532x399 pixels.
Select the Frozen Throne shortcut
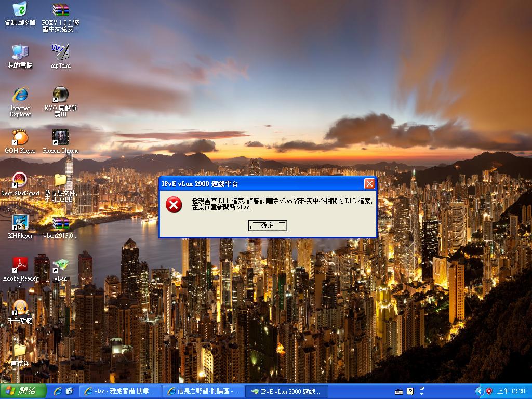pos(61,138)
